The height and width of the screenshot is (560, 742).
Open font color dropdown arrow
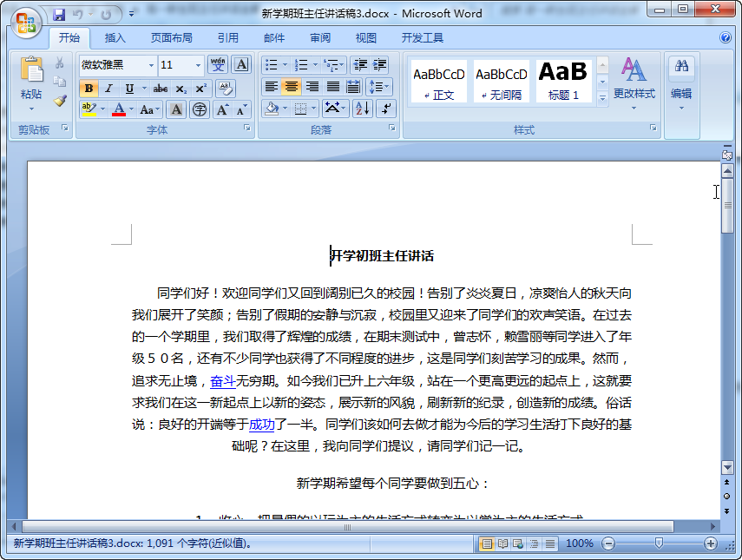click(132, 109)
